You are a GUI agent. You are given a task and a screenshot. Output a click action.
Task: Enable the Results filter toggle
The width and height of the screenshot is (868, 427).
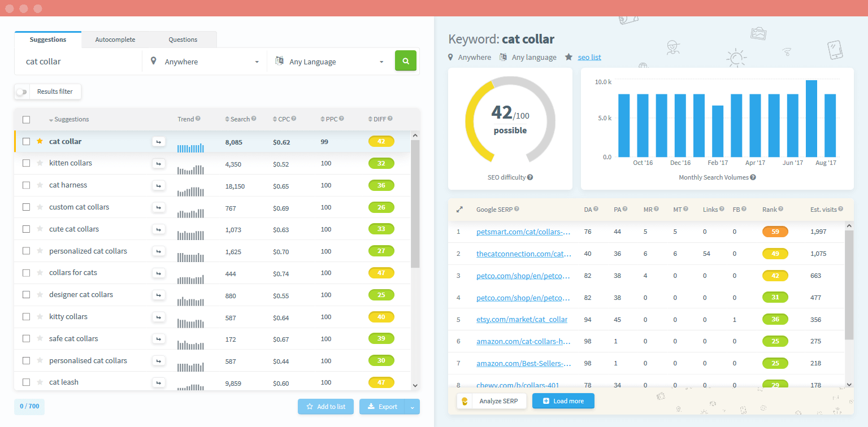click(21, 91)
